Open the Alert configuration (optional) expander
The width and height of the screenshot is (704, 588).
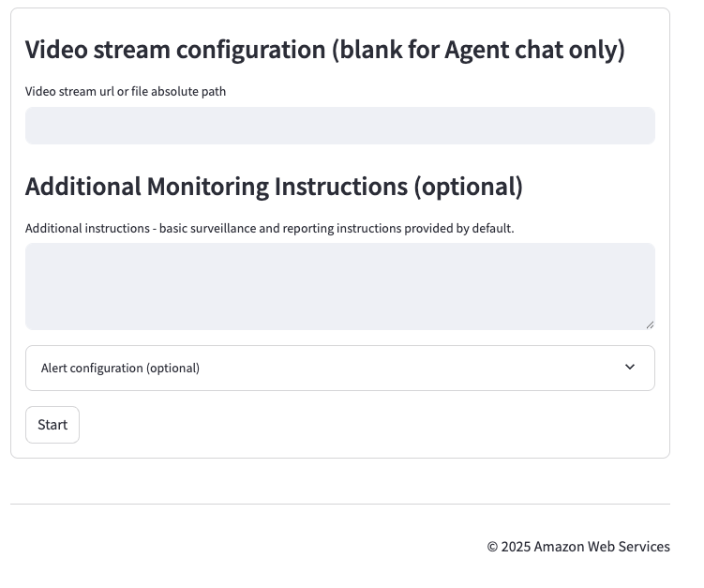pyautogui.click(x=339, y=368)
